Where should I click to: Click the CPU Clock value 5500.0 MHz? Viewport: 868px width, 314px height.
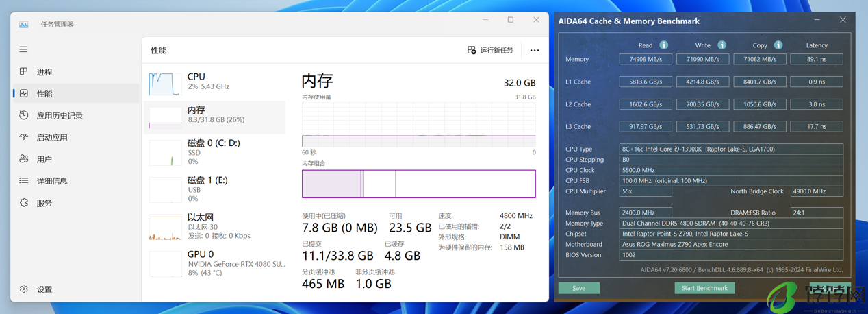pyautogui.click(x=731, y=170)
